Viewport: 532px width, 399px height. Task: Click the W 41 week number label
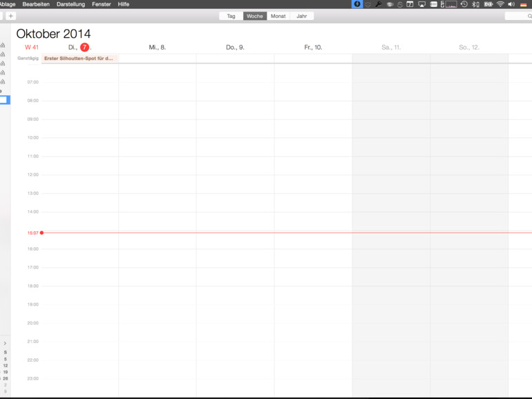click(x=32, y=47)
